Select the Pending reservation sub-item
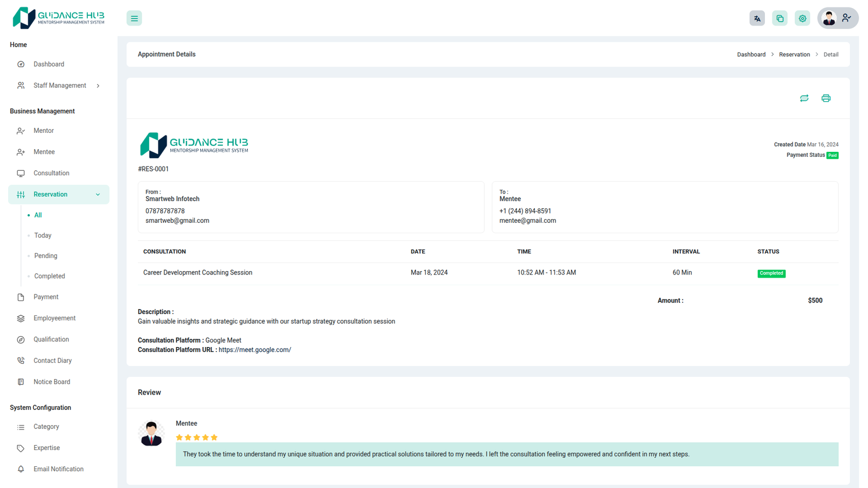The image size is (868, 488). (46, 256)
